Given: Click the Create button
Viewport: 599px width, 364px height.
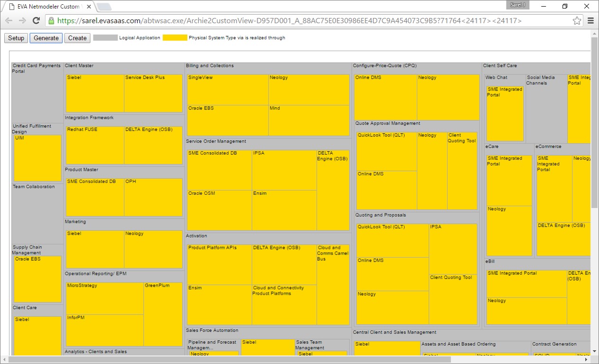Looking at the screenshot, I should pyautogui.click(x=77, y=38).
